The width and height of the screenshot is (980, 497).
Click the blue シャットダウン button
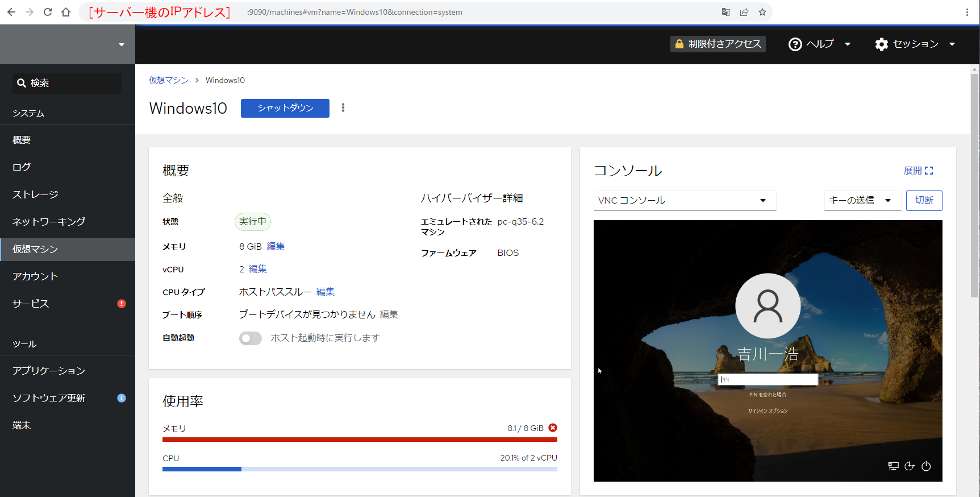tap(285, 108)
